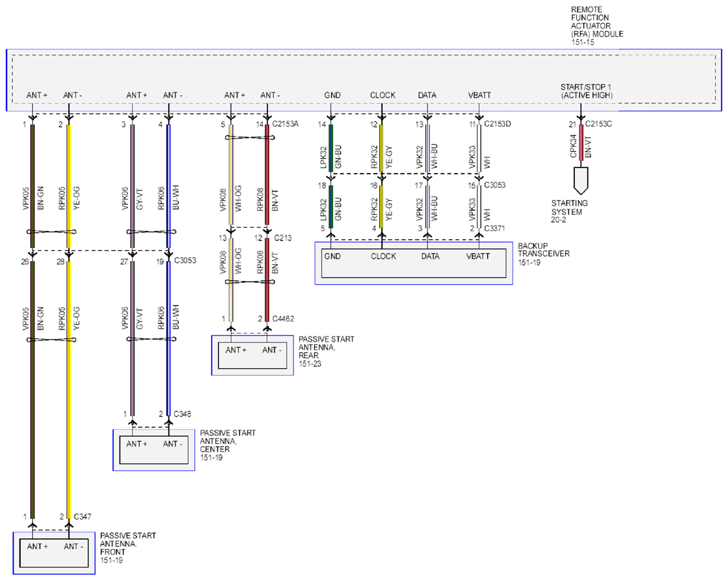Viewport: 728px width, 581px height.
Task: Click the C2153A connector label
Action: tap(286, 124)
